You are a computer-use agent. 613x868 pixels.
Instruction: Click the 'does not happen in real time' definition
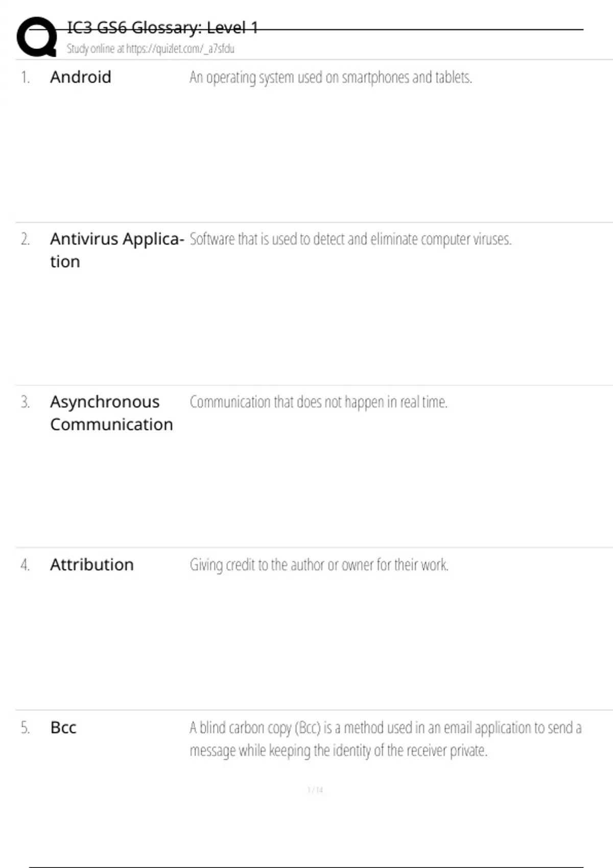coord(318,402)
